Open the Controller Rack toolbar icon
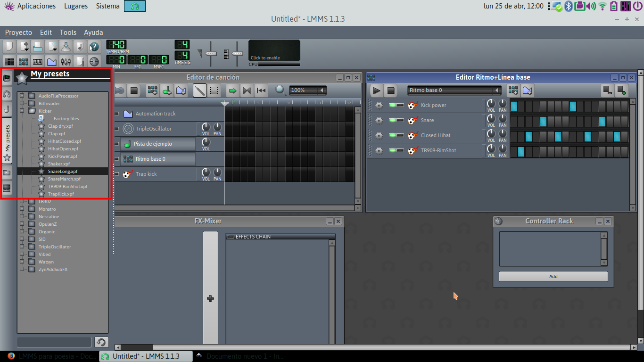Viewport: 644px width, 362px height. click(x=93, y=61)
